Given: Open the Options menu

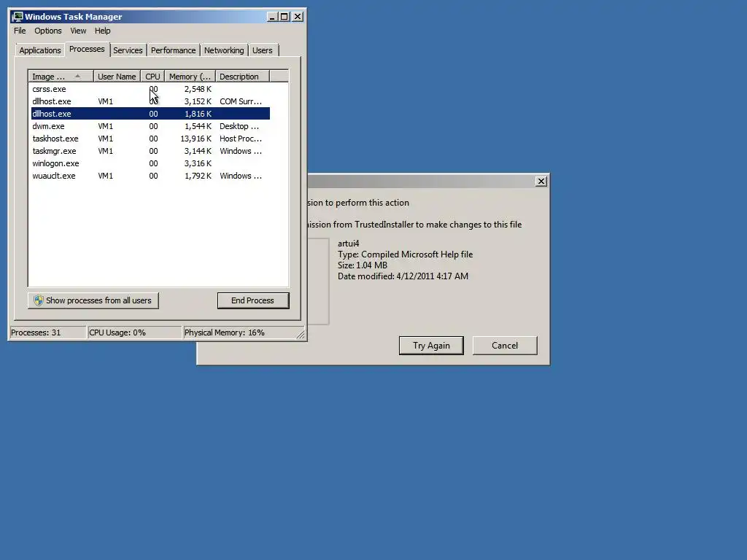Looking at the screenshot, I should click(x=47, y=31).
